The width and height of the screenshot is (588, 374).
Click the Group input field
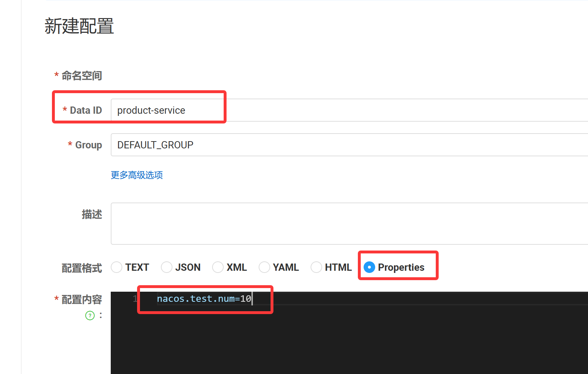click(349, 145)
